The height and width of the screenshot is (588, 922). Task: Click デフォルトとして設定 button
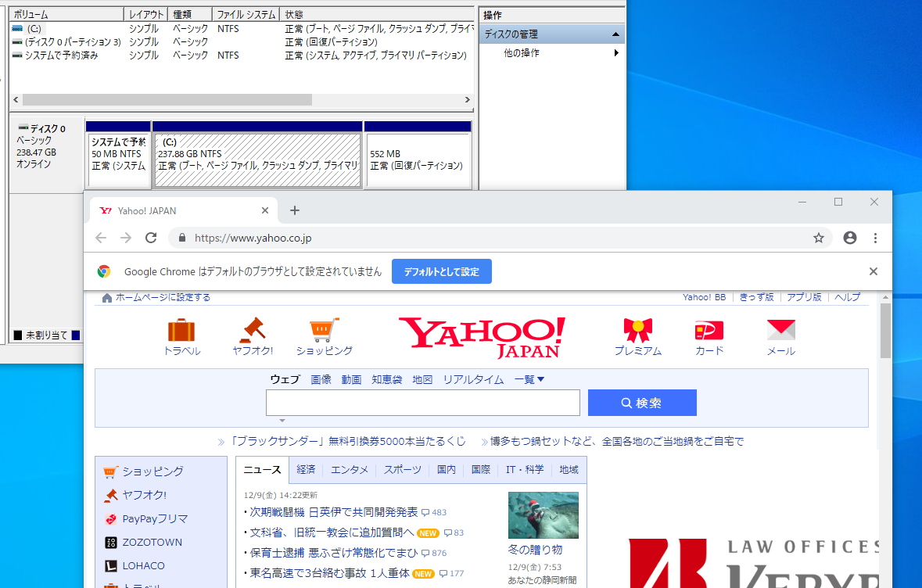442,271
